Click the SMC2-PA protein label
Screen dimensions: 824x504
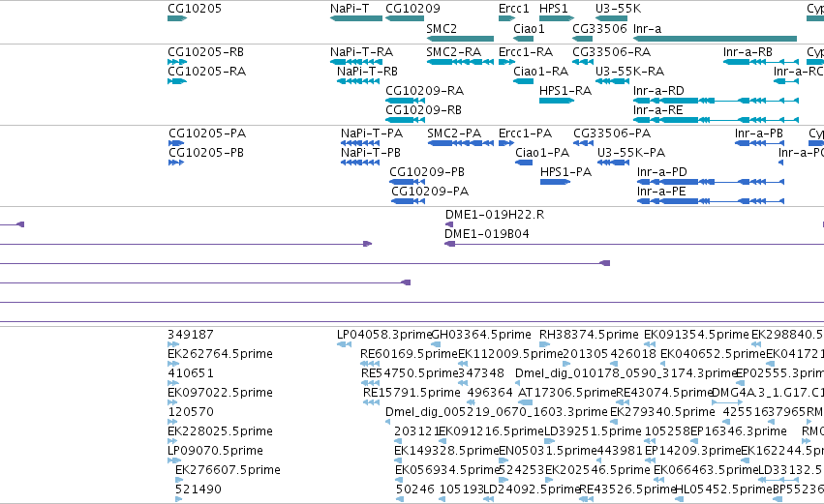click(x=454, y=133)
